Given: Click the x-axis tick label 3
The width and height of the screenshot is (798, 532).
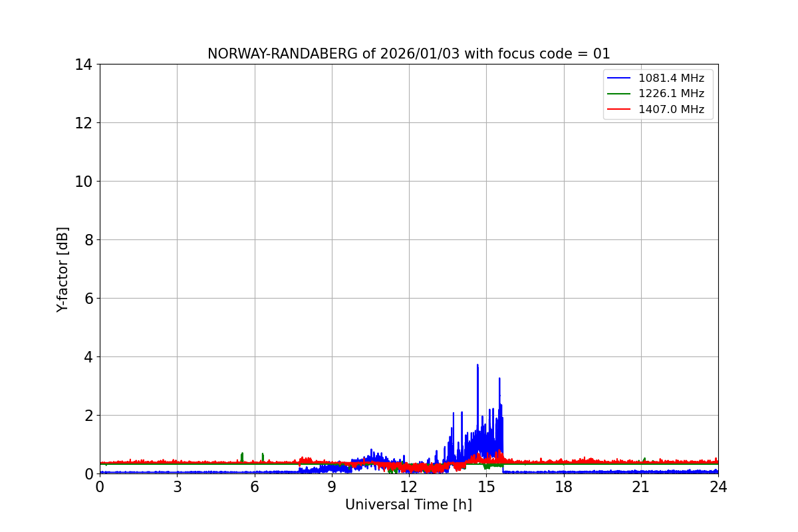Looking at the screenshot, I should point(177,487).
